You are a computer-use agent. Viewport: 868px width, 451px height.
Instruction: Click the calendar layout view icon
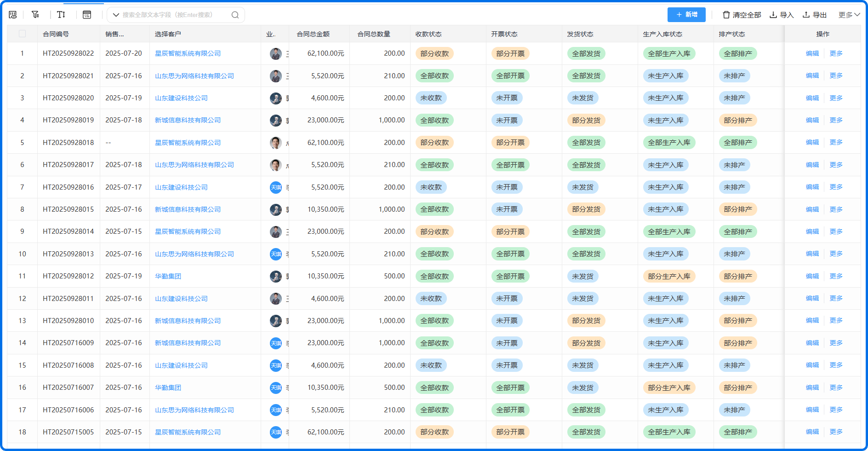pyautogui.click(x=87, y=15)
